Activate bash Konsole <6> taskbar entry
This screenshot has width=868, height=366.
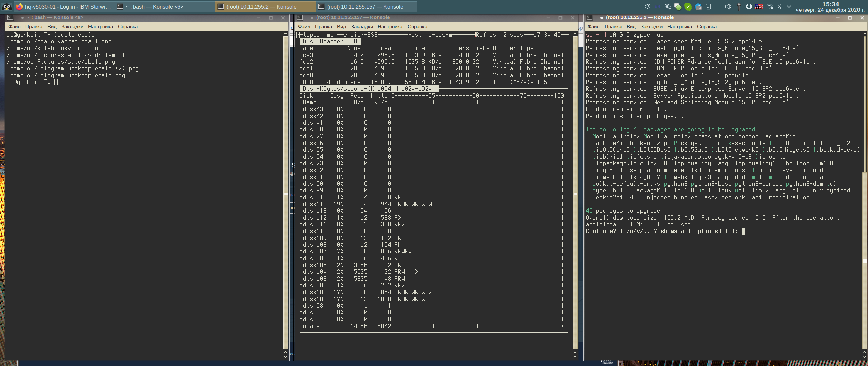[x=165, y=7]
